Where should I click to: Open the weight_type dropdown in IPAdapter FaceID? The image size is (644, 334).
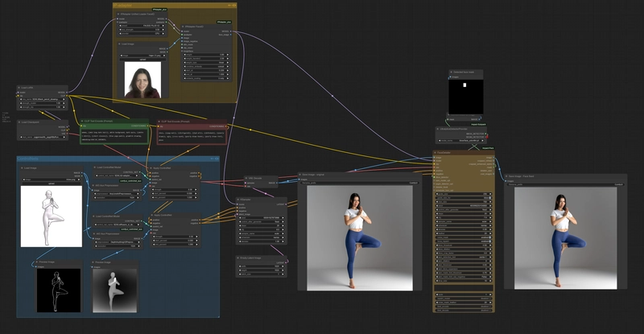[x=206, y=63]
